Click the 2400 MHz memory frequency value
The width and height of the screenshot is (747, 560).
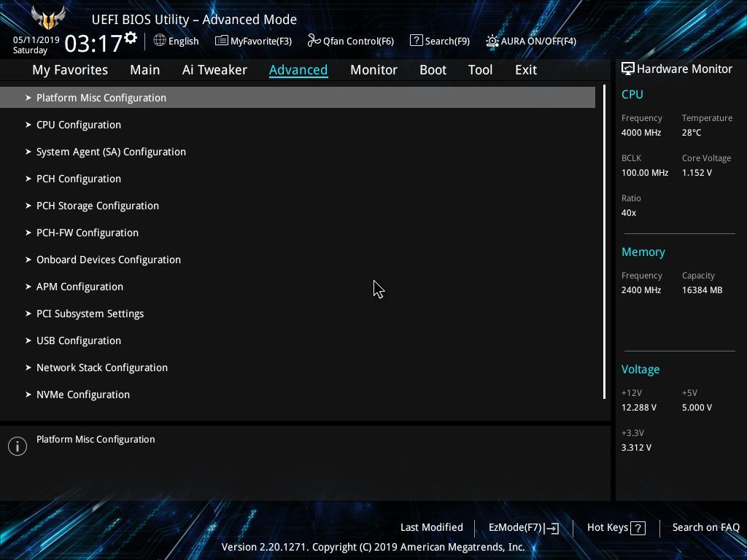(640, 290)
